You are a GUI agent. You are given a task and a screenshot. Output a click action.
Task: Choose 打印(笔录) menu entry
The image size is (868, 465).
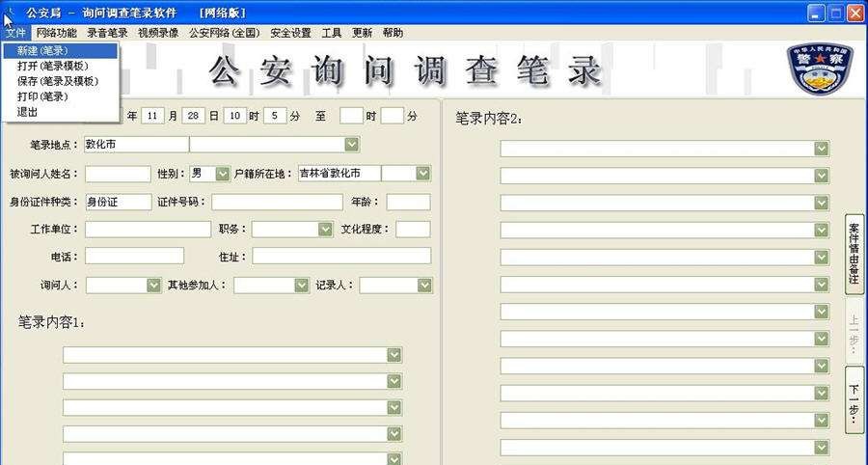(x=61, y=96)
